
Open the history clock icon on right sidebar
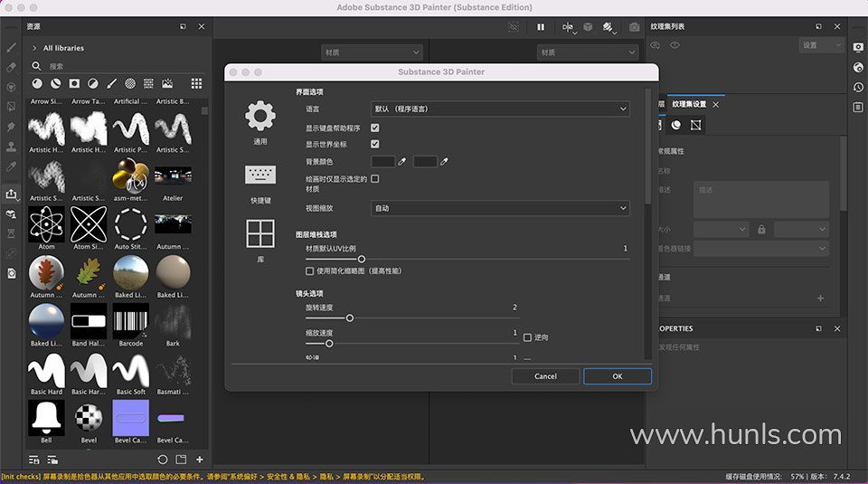point(858,88)
